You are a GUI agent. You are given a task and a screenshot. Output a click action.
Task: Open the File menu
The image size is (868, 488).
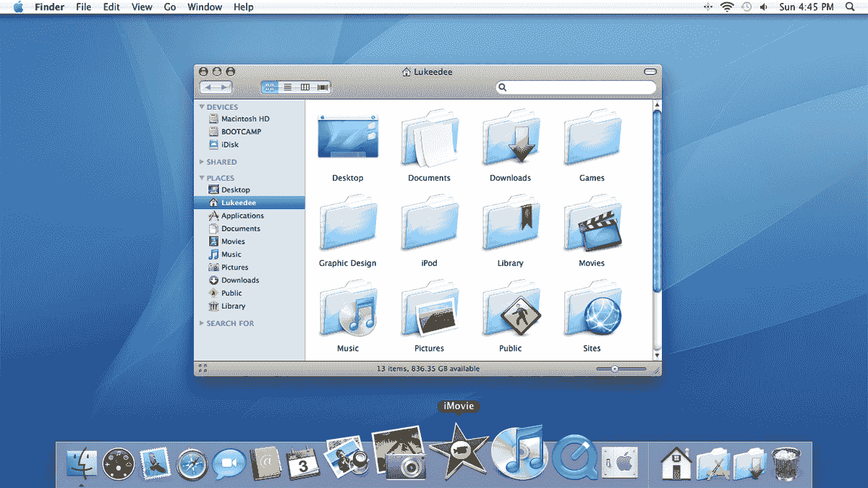pyautogui.click(x=84, y=7)
